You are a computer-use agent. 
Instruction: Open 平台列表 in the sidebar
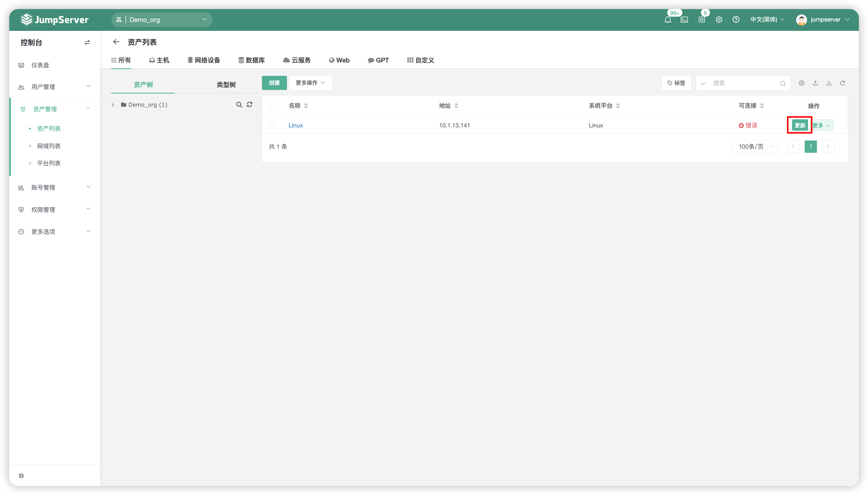point(49,163)
